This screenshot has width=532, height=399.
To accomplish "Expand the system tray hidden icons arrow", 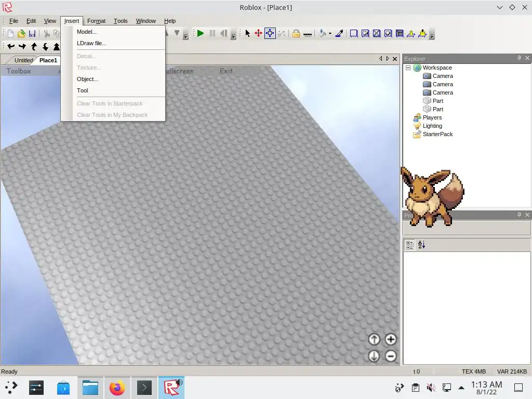I will tap(461, 388).
